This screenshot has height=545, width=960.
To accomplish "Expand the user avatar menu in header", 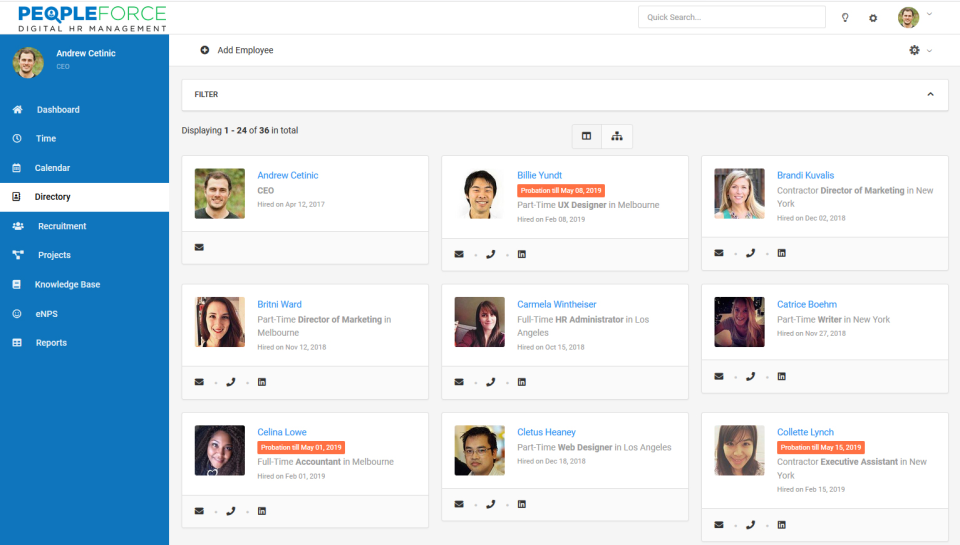I will (915, 17).
